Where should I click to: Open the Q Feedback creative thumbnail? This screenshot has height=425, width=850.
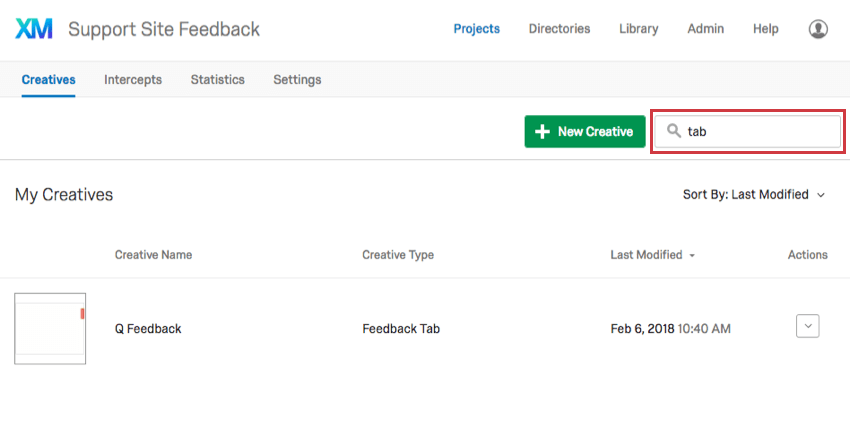(x=50, y=329)
